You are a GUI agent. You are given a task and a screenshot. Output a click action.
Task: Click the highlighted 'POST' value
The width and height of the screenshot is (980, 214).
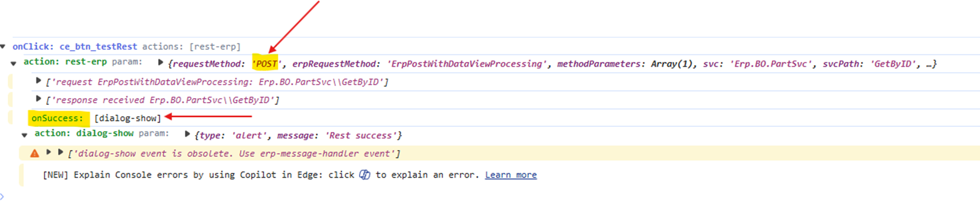(x=266, y=64)
